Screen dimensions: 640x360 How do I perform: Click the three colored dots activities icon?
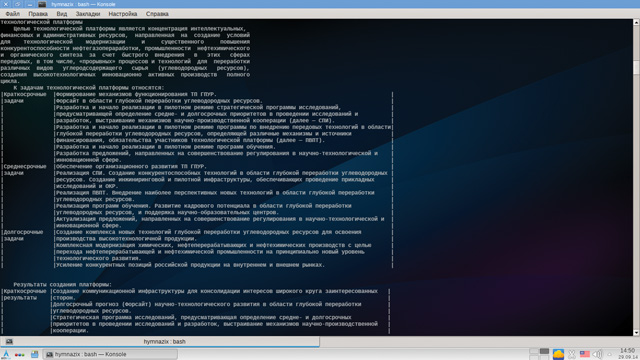pos(20,355)
